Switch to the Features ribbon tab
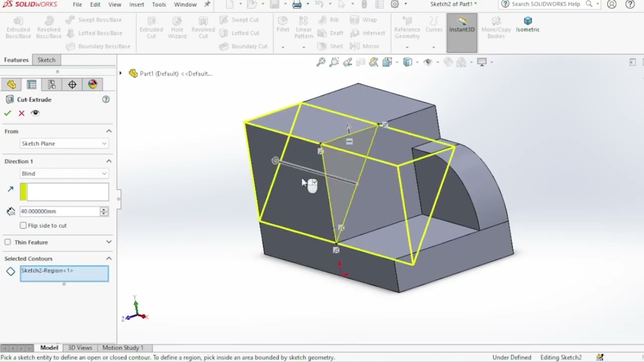Screen dimensions: 644x362 click(16, 60)
